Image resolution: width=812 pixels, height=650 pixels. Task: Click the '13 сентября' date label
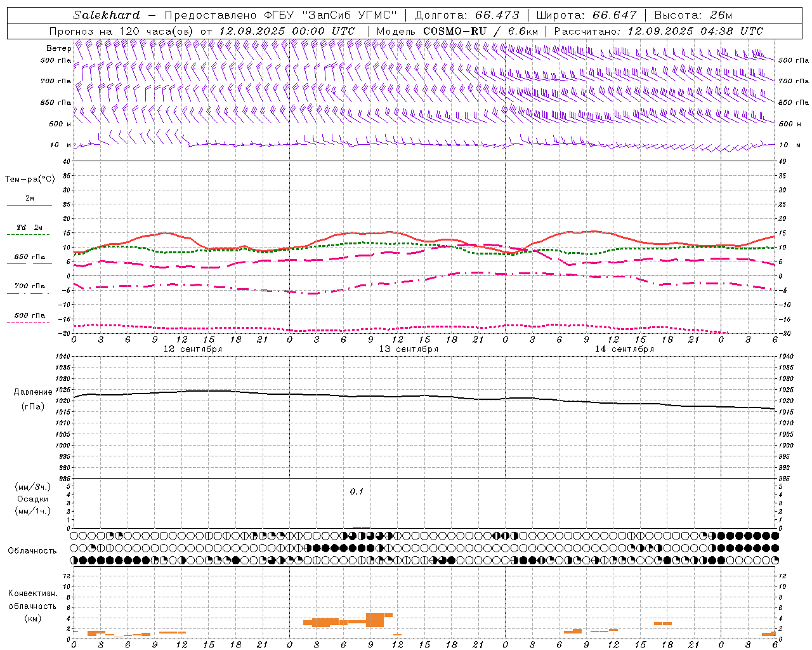point(409,348)
